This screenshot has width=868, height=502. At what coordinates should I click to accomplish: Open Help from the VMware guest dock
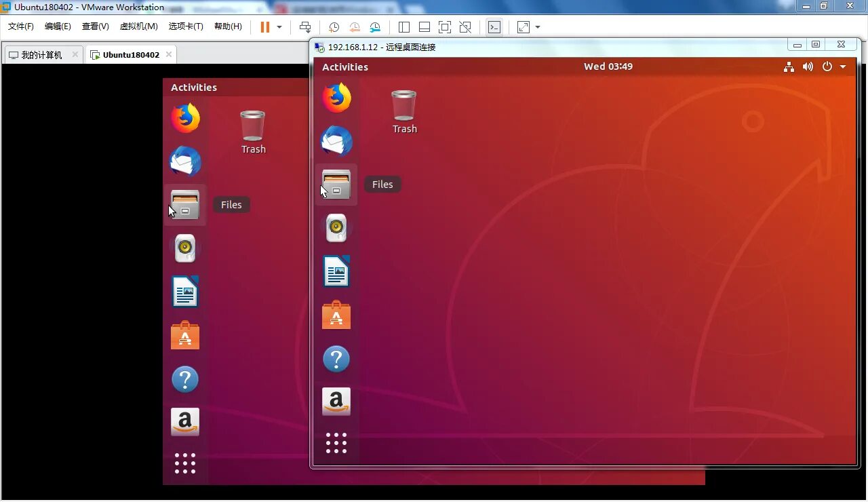click(x=185, y=379)
